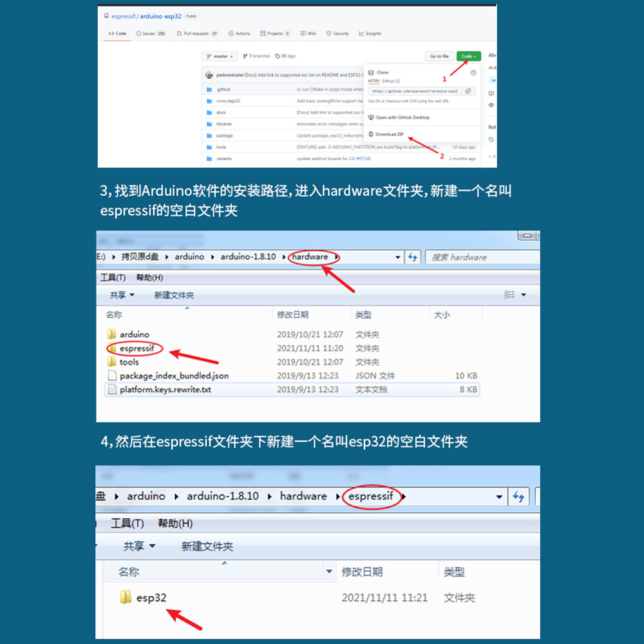Expand the chevron after hardware in the breadcrumb

click(337, 258)
